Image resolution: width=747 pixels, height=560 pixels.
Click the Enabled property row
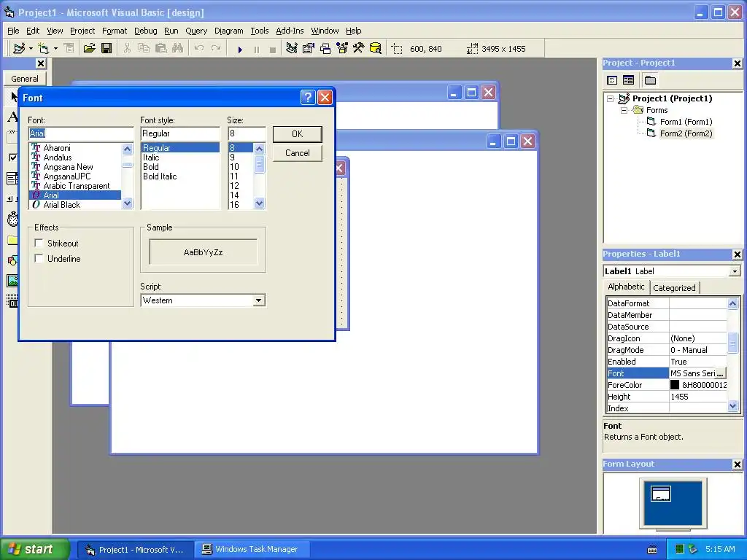667,362
